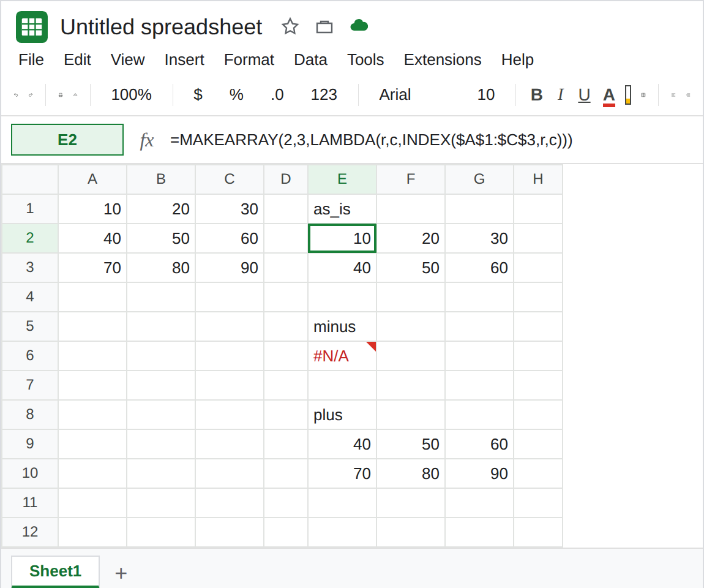Format as currency with the $ button

point(198,94)
